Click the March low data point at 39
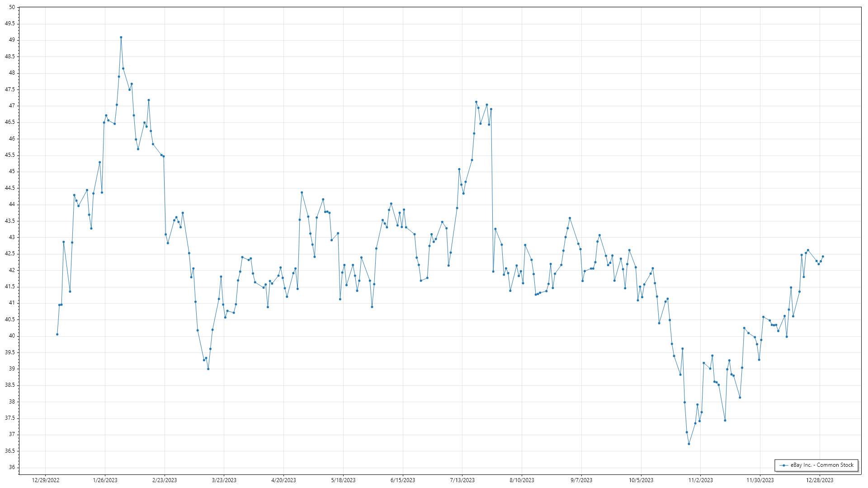The height and width of the screenshot is (488, 868). tap(208, 369)
